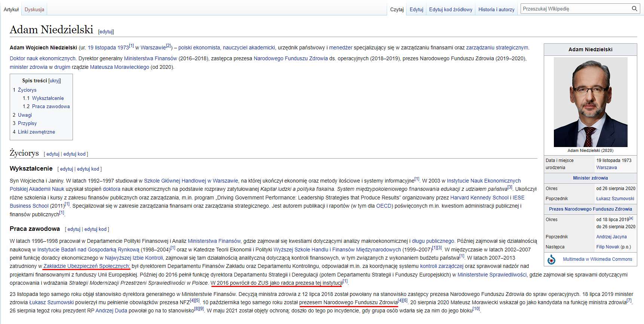Screen dimensions: 644x324
Task: Open the Andrzej Jacyna infobox link
Action: pos(611,237)
